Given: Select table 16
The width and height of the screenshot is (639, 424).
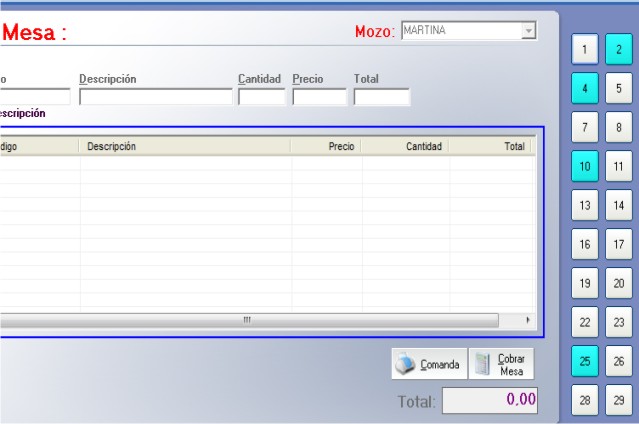Looking at the screenshot, I should (x=585, y=244).
